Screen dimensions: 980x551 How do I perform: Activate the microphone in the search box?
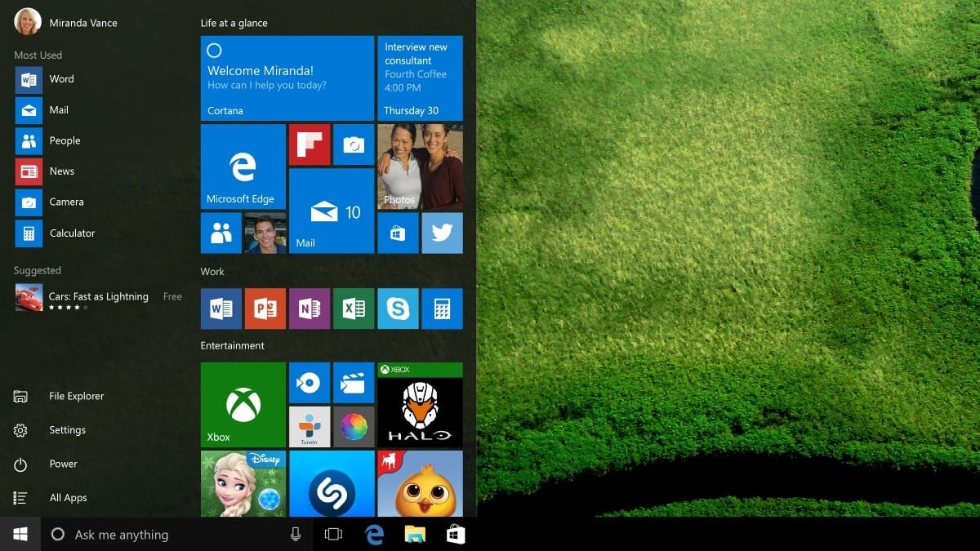296,534
